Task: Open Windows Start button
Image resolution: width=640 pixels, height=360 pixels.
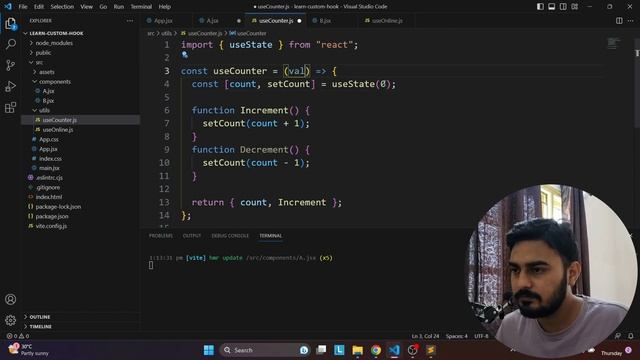Action: pos(209,350)
